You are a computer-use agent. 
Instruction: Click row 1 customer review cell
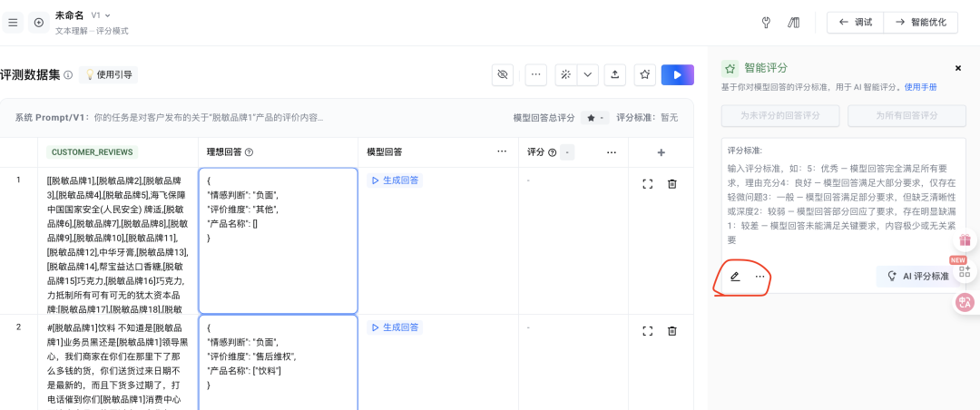[117, 240]
